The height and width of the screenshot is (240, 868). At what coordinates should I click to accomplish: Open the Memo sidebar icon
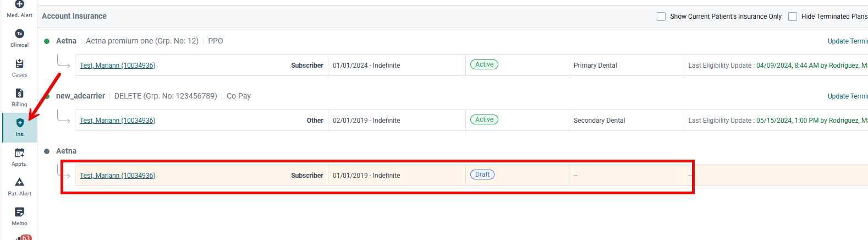point(19,217)
